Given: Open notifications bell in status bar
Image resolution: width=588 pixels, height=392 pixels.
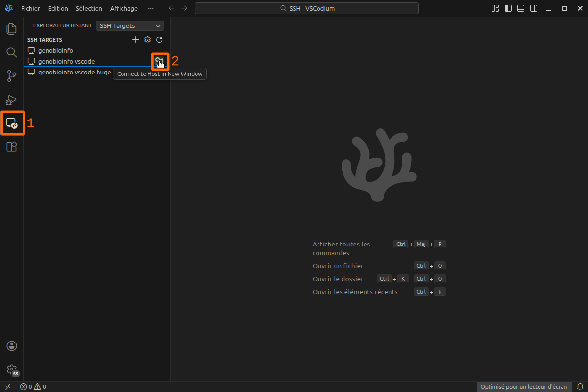Looking at the screenshot, I should click(580, 387).
